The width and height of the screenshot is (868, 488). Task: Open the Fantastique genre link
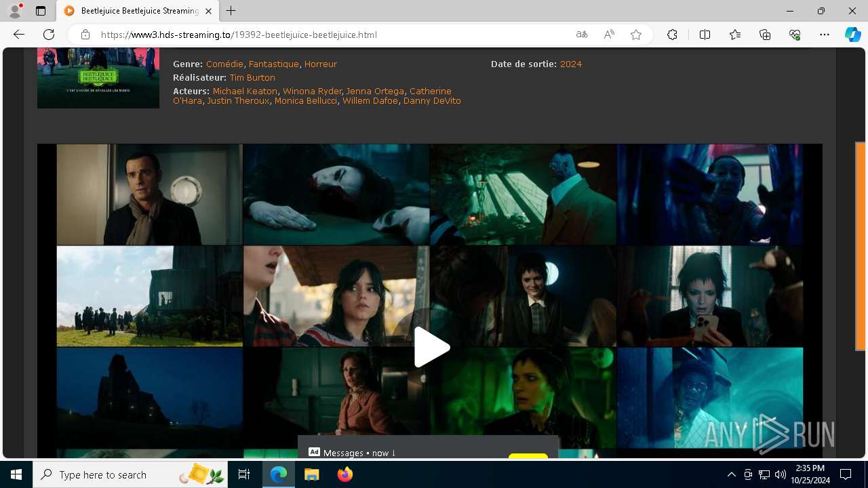click(274, 64)
